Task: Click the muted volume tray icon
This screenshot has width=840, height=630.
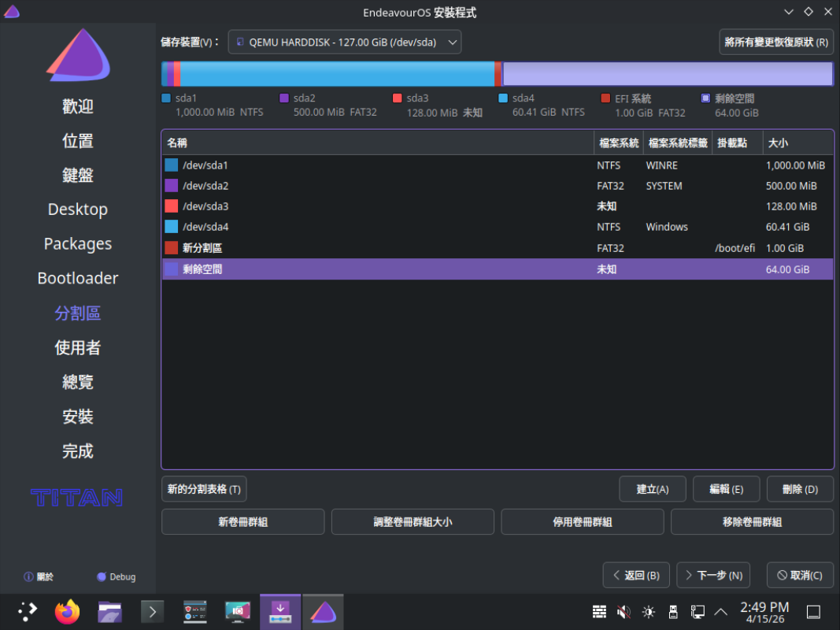Action: click(624, 612)
